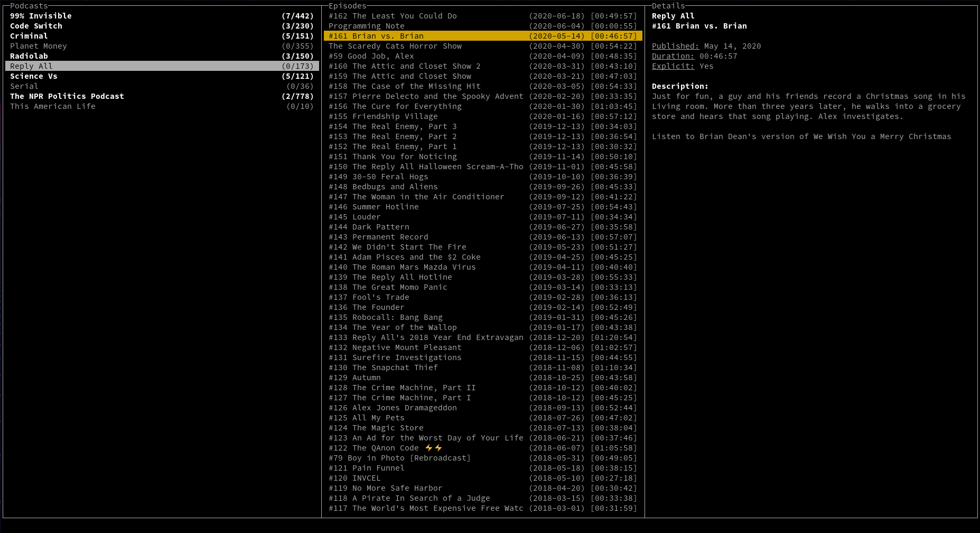Image resolution: width=980 pixels, height=533 pixels.
Task: Select the Programming Note episode
Action: point(483,26)
